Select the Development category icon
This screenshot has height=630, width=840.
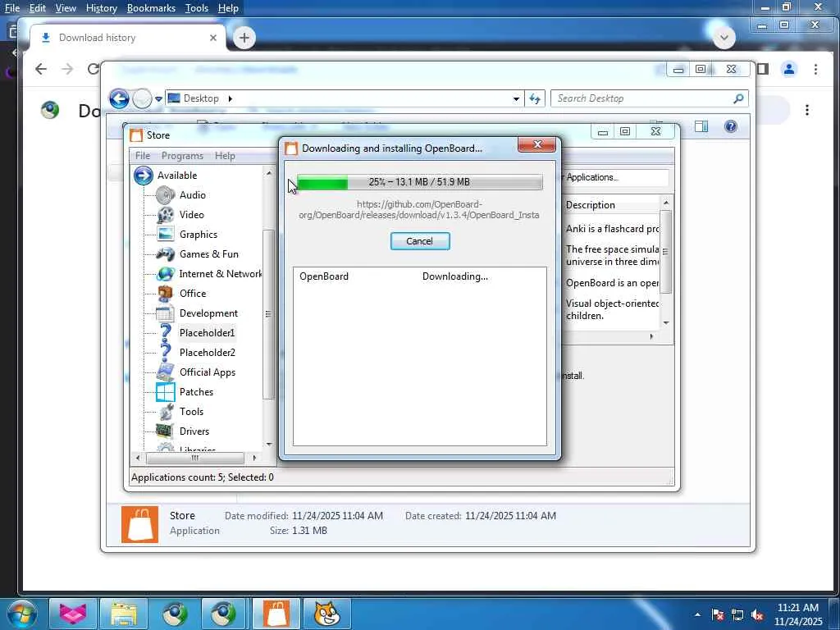[165, 313]
